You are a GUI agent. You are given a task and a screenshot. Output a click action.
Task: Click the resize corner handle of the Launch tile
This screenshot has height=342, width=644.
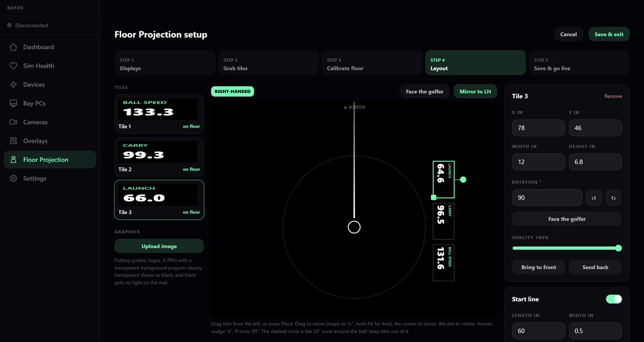click(433, 198)
